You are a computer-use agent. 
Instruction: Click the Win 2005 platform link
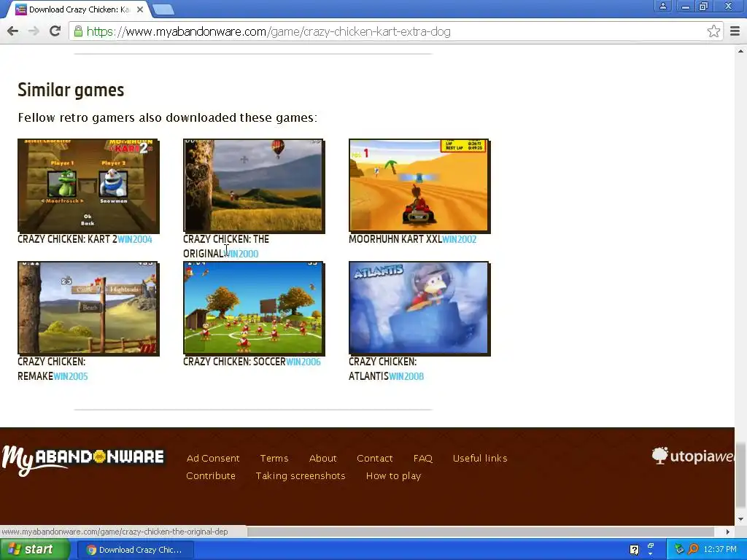pyautogui.click(x=71, y=376)
